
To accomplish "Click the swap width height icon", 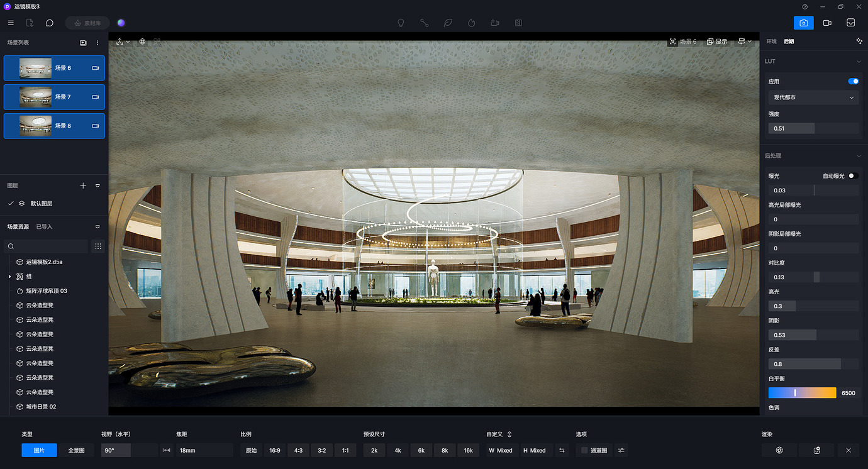I will 562,450.
